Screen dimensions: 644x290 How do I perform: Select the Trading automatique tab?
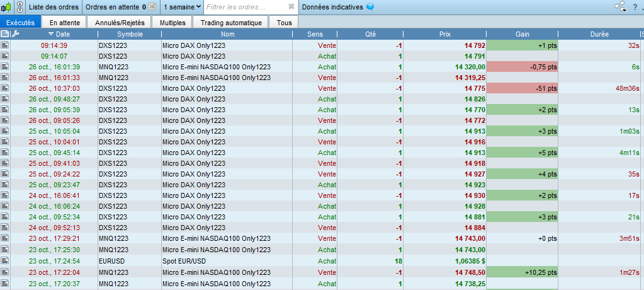[x=231, y=23]
